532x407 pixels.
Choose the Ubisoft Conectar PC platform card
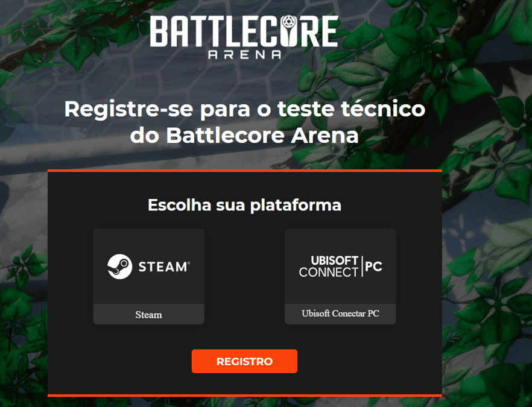340,276
